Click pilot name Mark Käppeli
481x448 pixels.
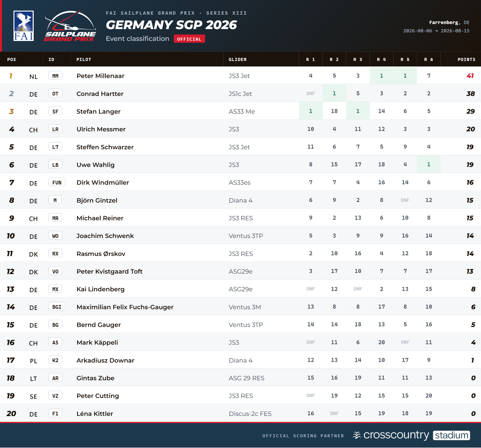pos(97,342)
